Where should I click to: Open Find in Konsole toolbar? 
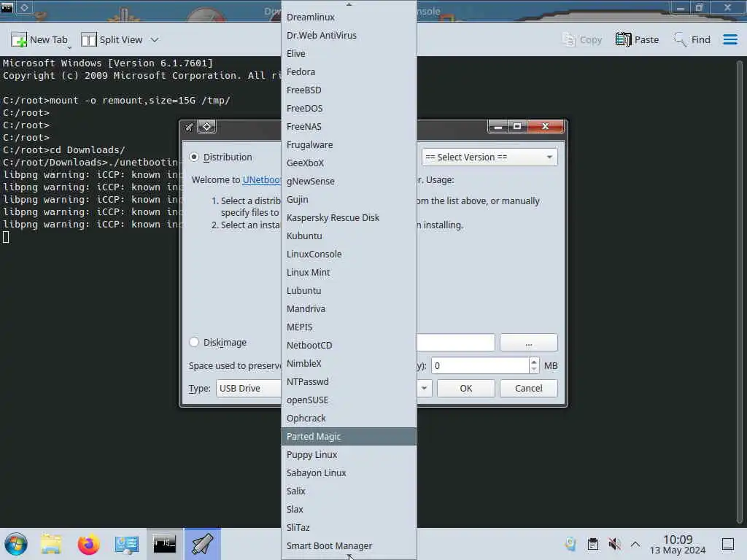point(692,39)
